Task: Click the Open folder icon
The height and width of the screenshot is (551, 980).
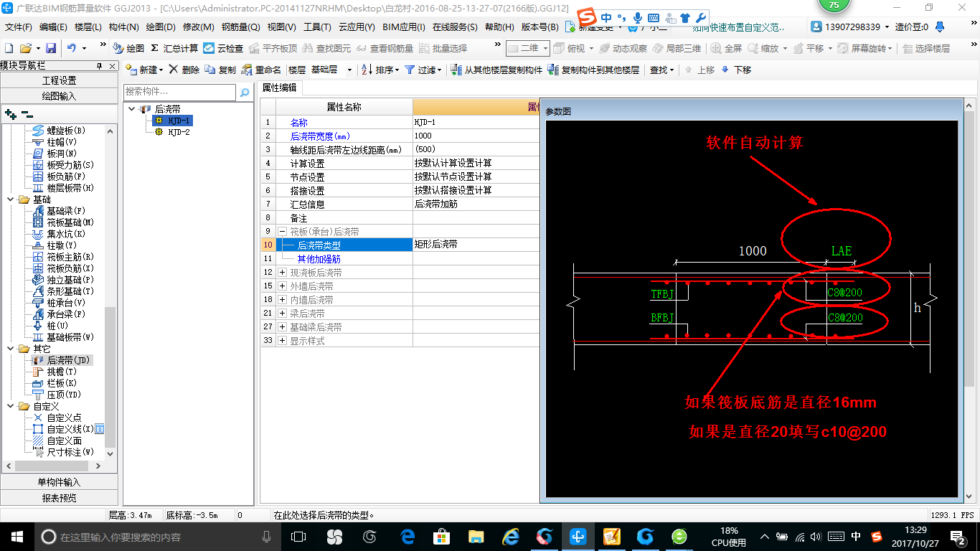Action: [25, 48]
